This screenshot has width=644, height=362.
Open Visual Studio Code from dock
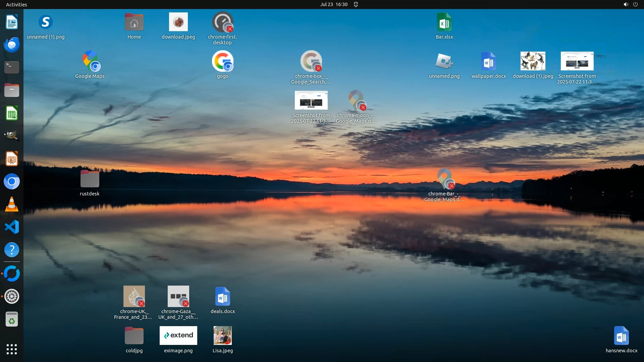click(x=12, y=227)
